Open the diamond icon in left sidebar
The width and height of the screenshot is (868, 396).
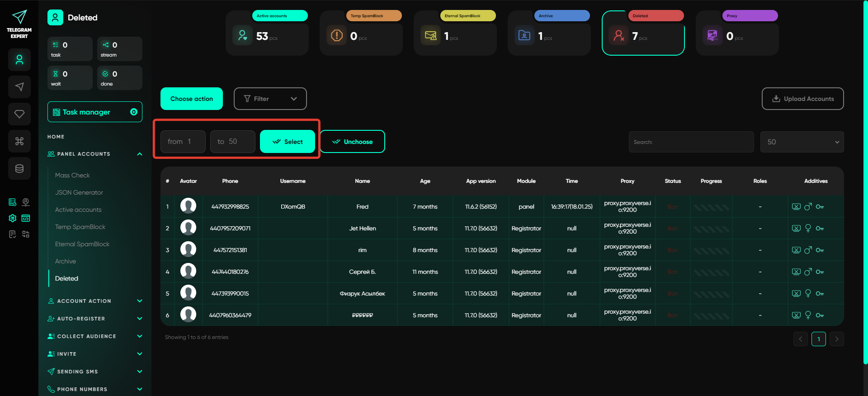(x=19, y=114)
